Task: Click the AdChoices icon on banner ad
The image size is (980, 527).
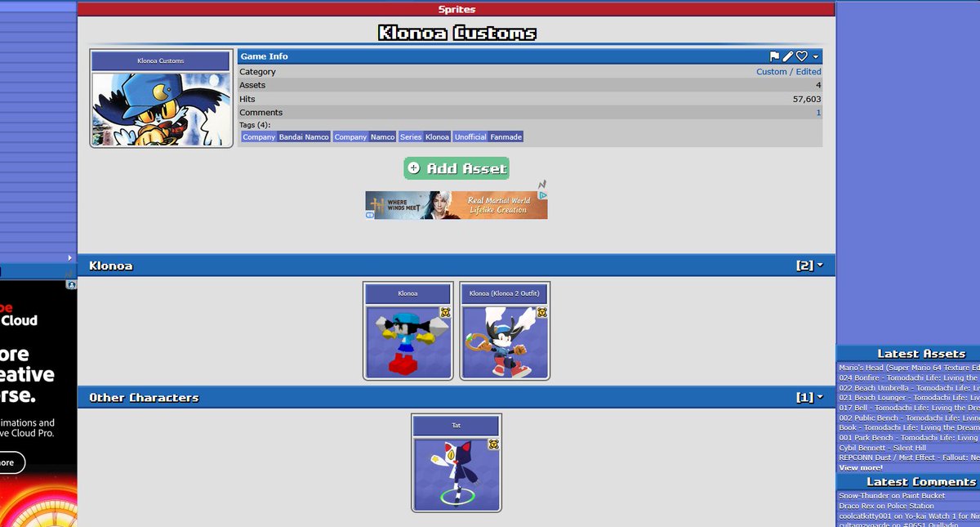Action: click(x=543, y=196)
